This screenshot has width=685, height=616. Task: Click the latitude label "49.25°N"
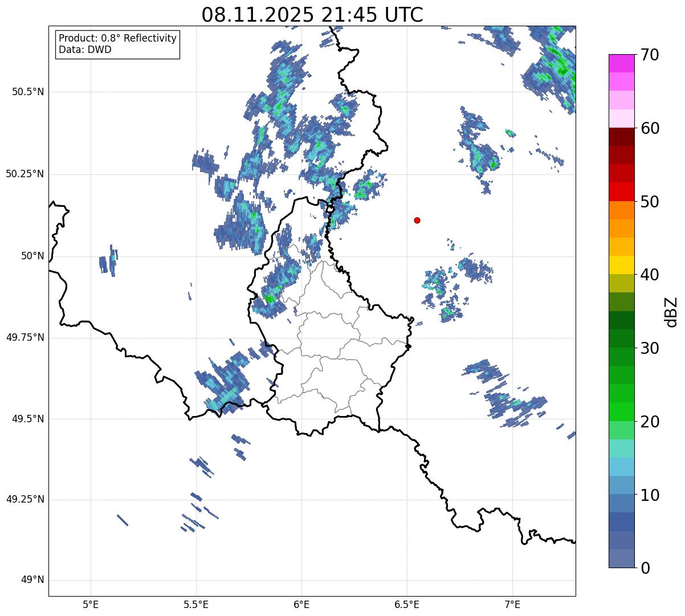coord(25,499)
